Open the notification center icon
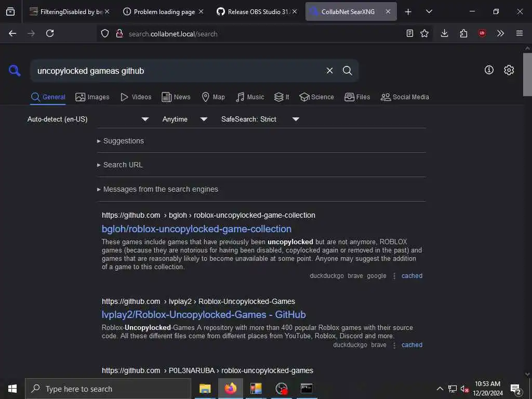 tap(515, 389)
